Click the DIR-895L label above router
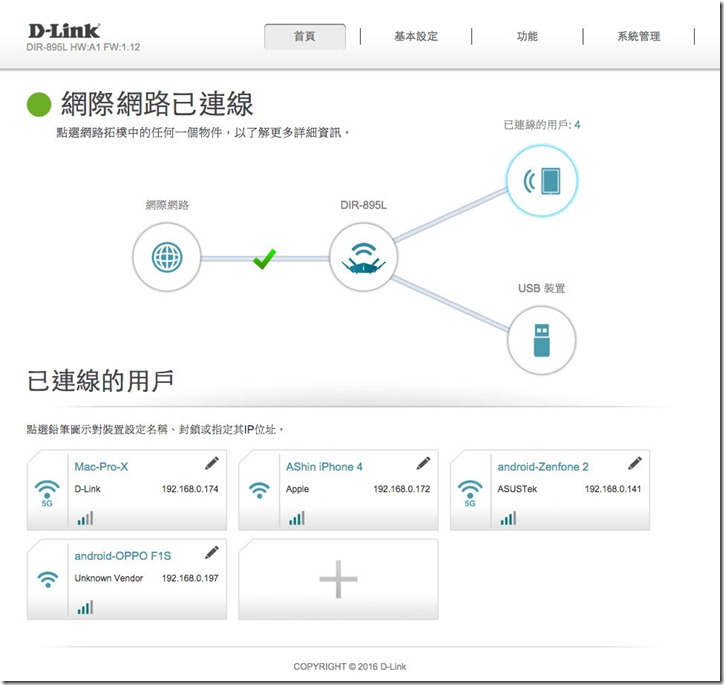The image size is (724, 685). [x=363, y=205]
